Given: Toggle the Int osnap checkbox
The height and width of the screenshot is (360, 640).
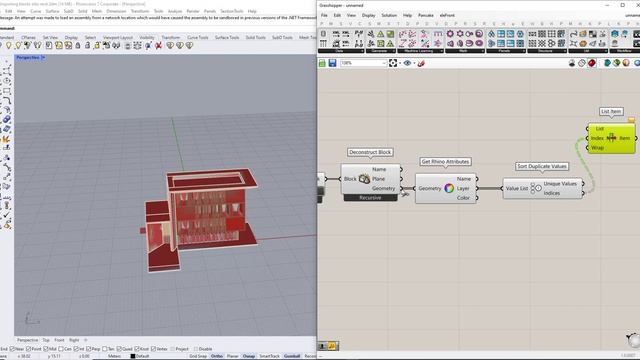Looking at the screenshot, I should [76, 349].
